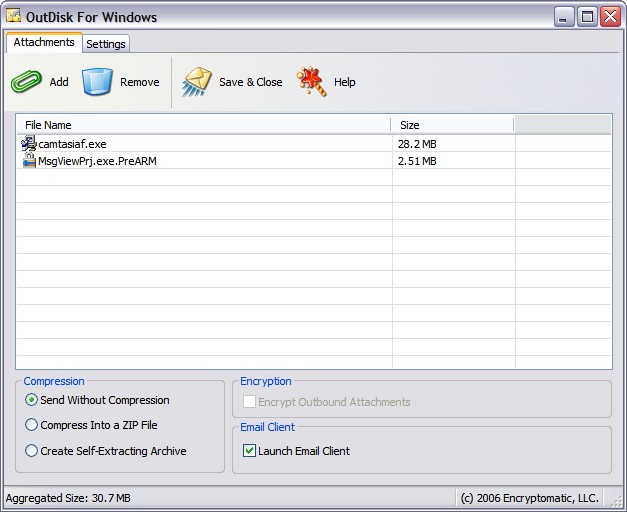Uncheck Launch Email Client checkbox
The image size is (627, 512).
[249, 451]
